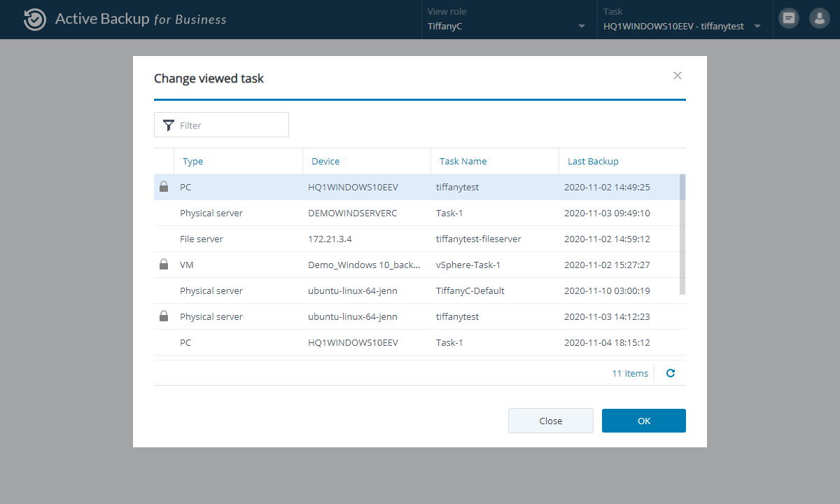Image resolution: width=840 pixels, height=504 pixels.
Task: Close the Change viewed task dialog with X
Action: [677, 76]
